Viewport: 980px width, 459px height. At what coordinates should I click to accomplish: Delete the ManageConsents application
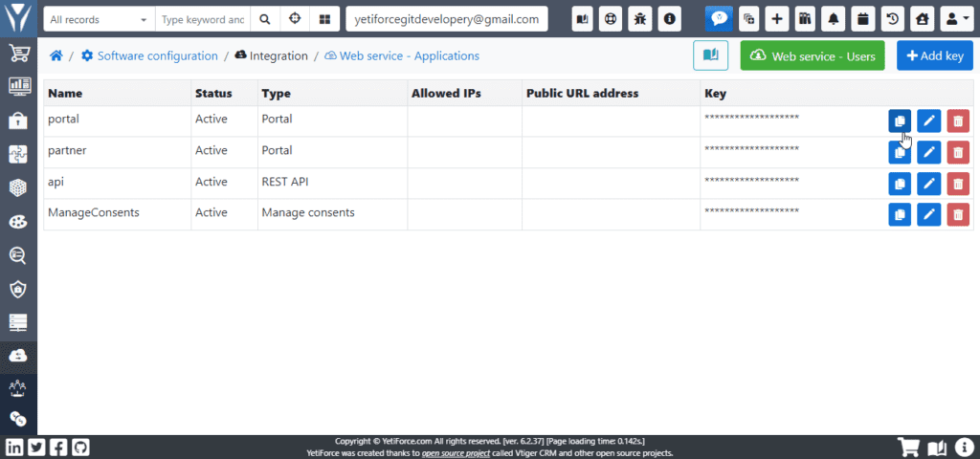click(958, 215)
